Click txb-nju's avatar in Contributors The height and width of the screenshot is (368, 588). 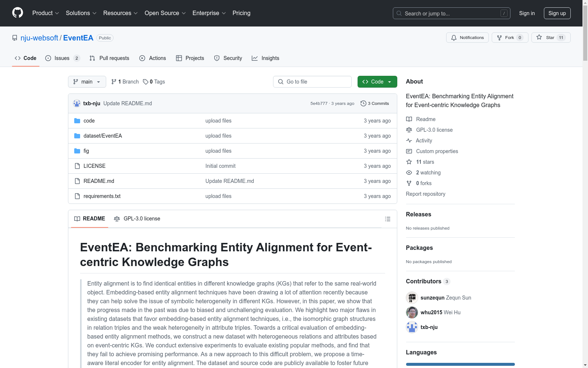(412, 327)
